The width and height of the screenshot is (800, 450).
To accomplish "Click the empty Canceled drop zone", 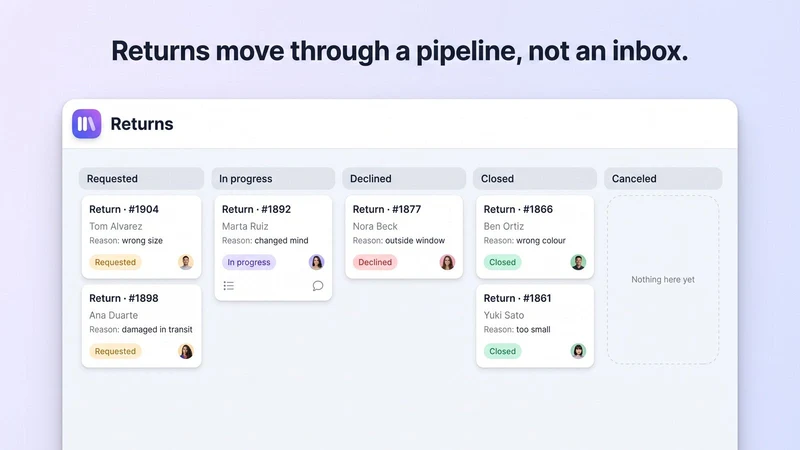I will 663,280.
